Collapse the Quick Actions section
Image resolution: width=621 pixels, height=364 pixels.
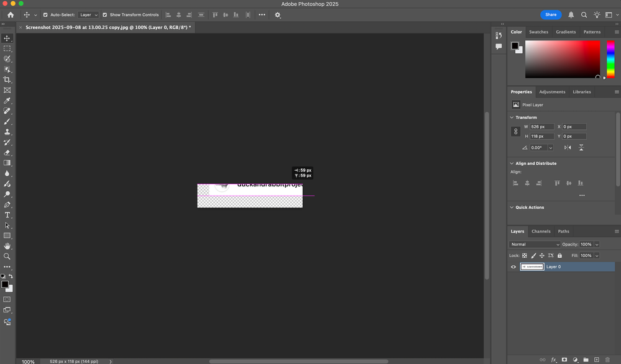512,207
